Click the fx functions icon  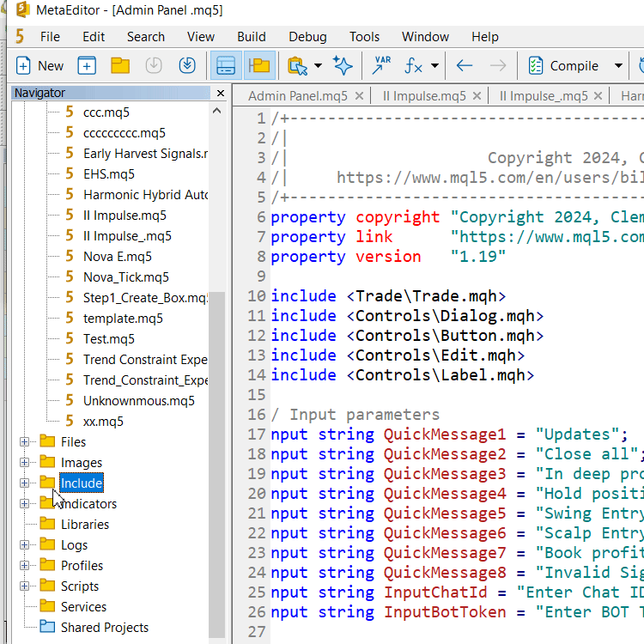click(x=413, y=66)
